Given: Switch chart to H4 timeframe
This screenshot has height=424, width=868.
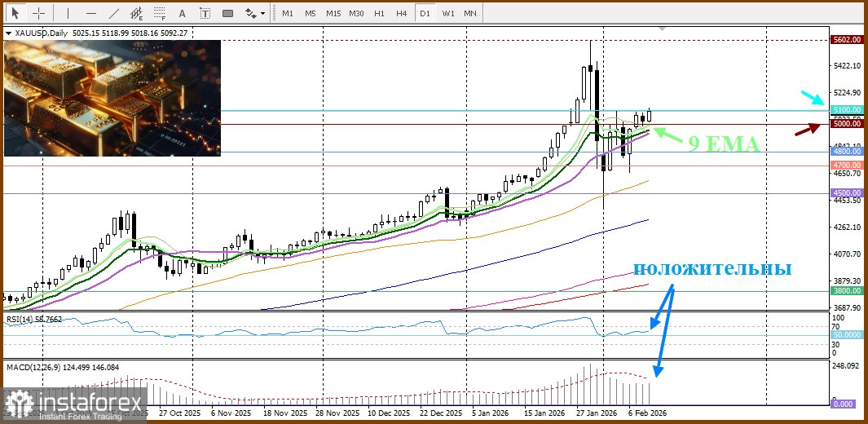Looking at the screenshot, I should tap(402, 13).
